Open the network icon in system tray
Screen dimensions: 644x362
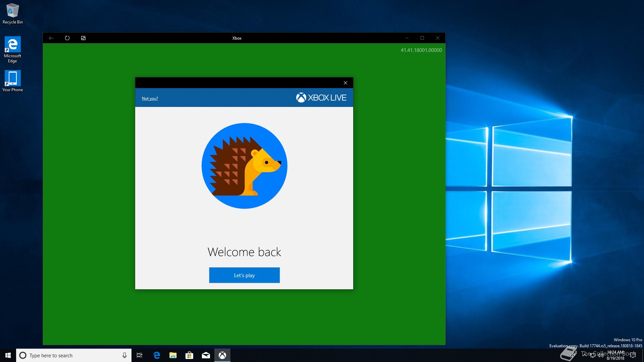(x=592, y=355)
